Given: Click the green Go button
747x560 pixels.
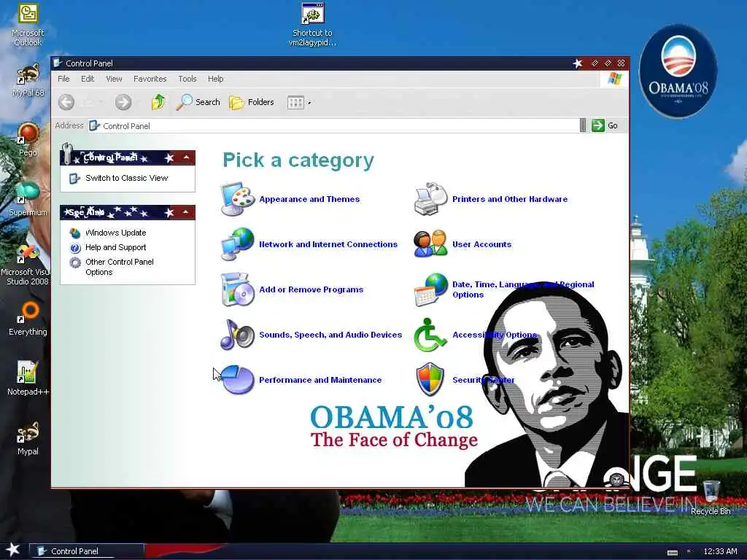Looking at the screenshot, I should pyautogui.click(x=605, y=125).
